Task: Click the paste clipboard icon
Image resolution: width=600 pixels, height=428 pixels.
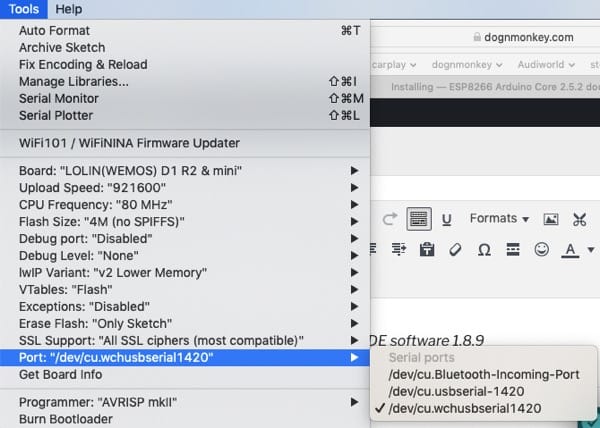Action: [x=427, y=248]
